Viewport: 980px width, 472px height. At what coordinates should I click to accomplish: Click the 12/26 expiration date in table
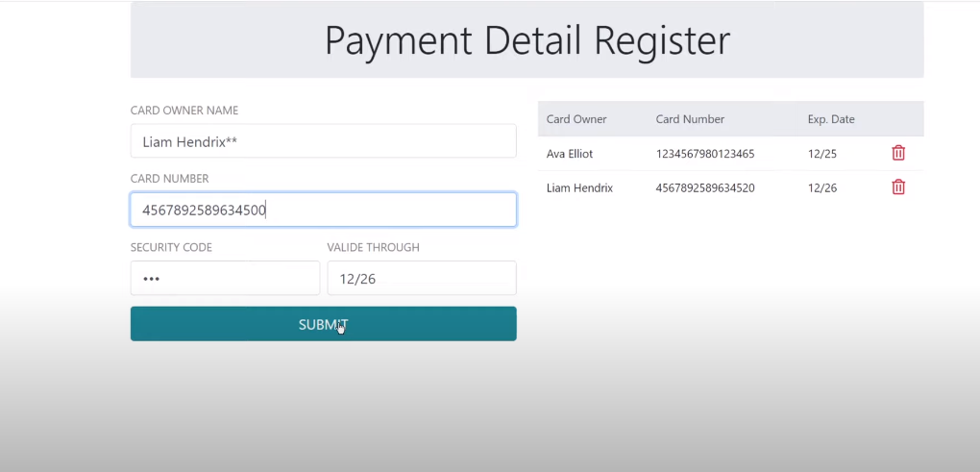tap(821, 187)
